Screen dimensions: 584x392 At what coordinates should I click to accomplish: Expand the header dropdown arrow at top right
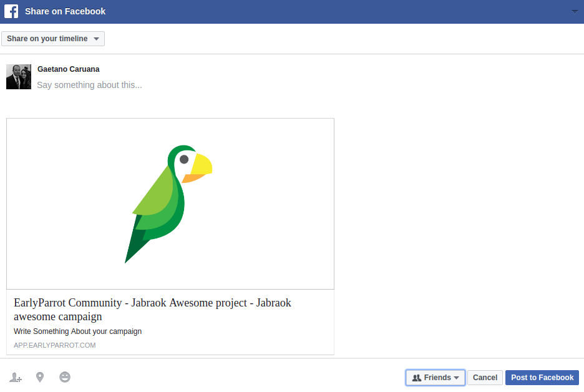pyautogui.click(x=575, y=12)
